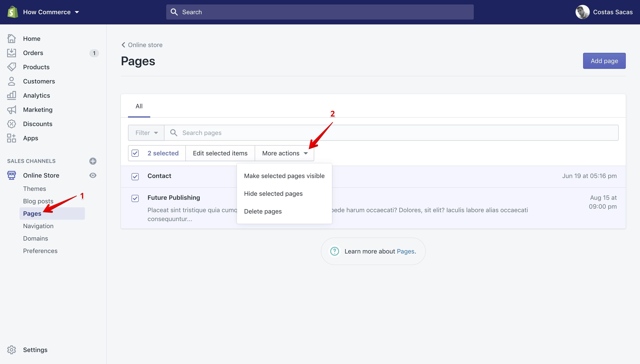Open Customers in the sidebar

[x=39, y=81]
